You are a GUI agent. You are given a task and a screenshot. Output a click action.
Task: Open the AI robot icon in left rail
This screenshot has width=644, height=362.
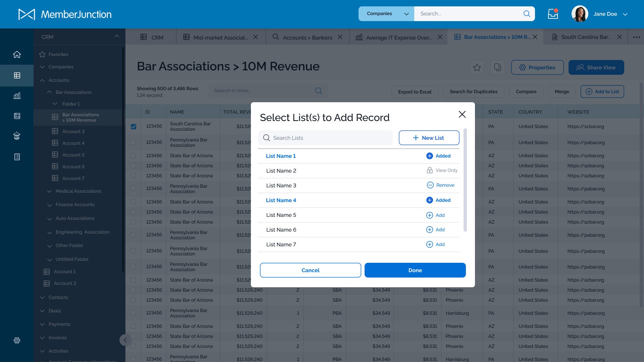coord(17,136)
